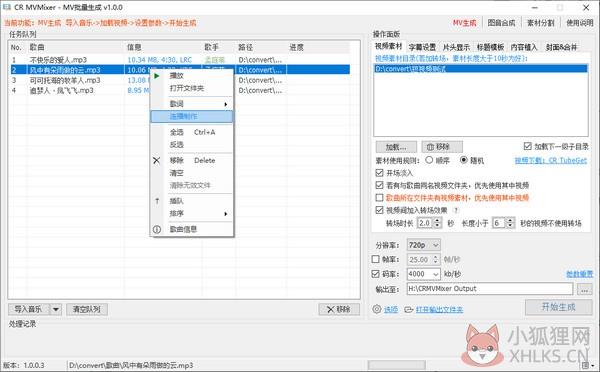Viewport: 600px width, 372px height.
Task: Check the 加载下一级子目录 checkbox
Action: click(528, 146)
